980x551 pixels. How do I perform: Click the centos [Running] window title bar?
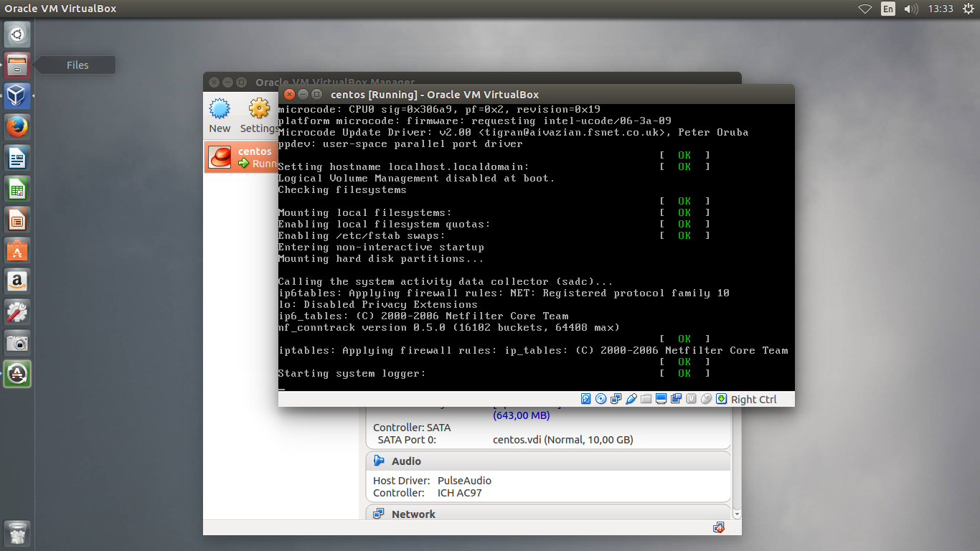(537, 94)
